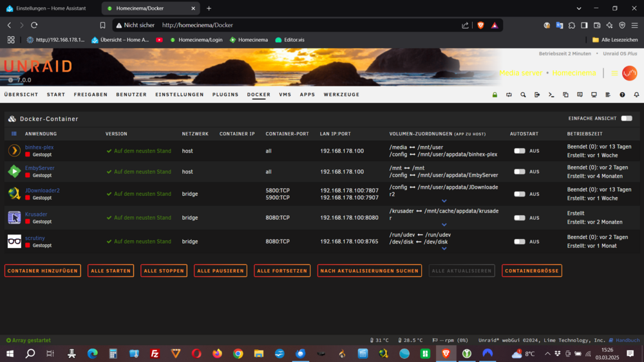The height and width of the screenshot is (362, 644).
Task: Open Alle Lesezeichen bookmarks folder
Action: click(x=615, y=40)
